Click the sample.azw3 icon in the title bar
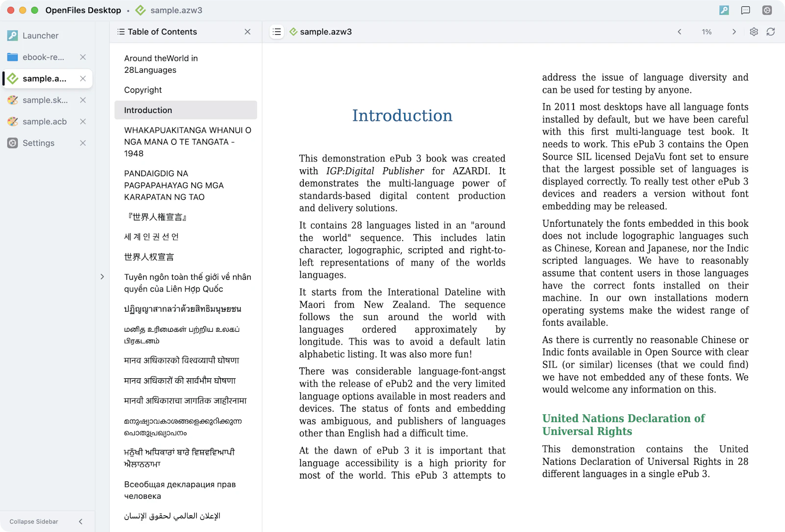The height and width of the screenshot is (532, 785). [x=141, y=10]
